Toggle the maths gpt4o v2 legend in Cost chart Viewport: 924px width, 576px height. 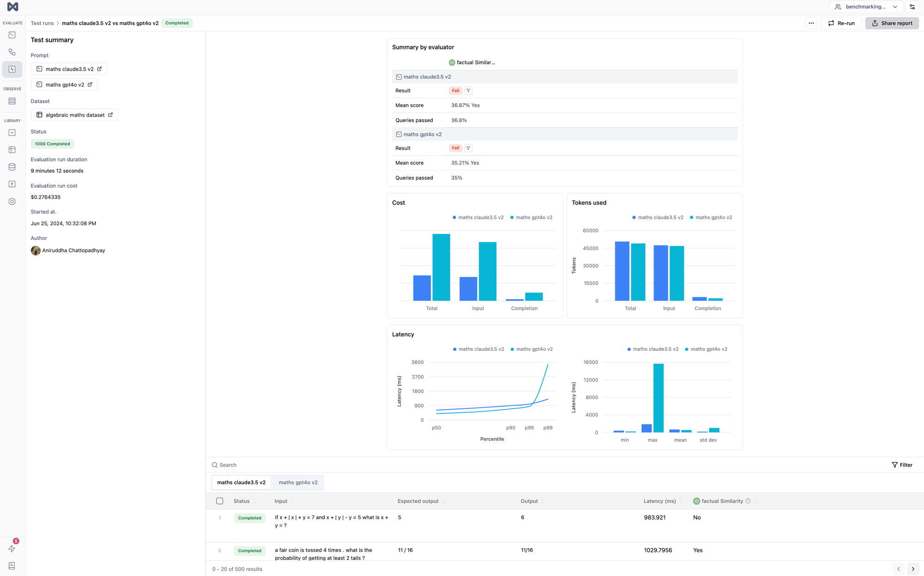point(531,217)
